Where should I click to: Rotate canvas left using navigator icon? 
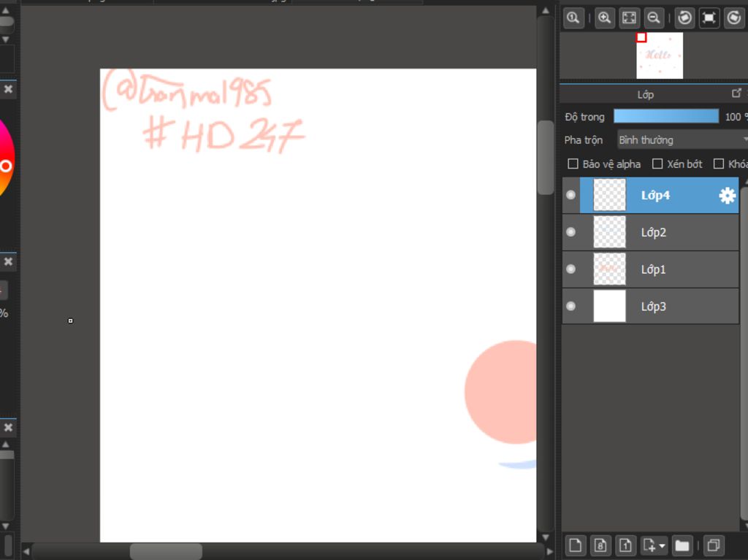pos(684,18)
